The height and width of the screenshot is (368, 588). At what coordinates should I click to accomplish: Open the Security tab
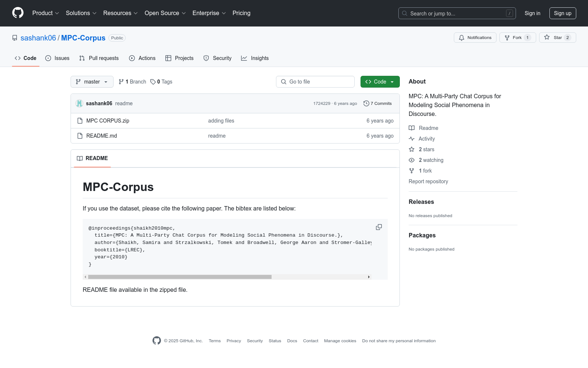[218, 58]
